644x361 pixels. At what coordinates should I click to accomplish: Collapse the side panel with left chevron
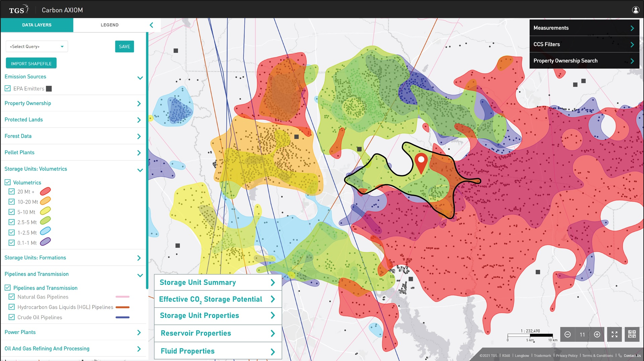tap(152, 25)
